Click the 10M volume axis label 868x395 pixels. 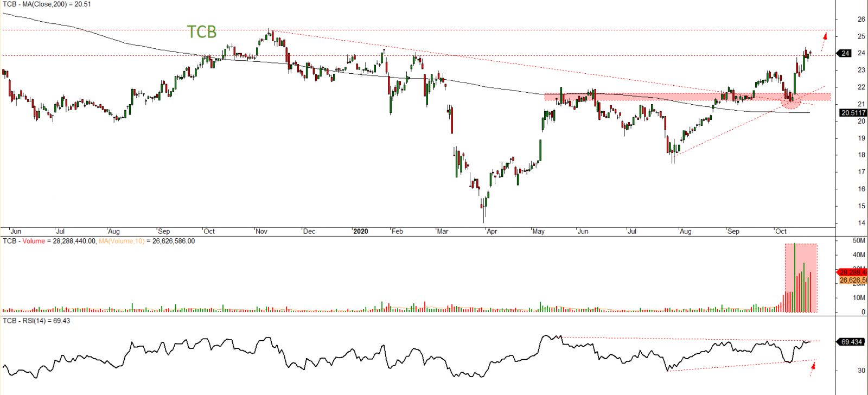(x=859, y=297)
